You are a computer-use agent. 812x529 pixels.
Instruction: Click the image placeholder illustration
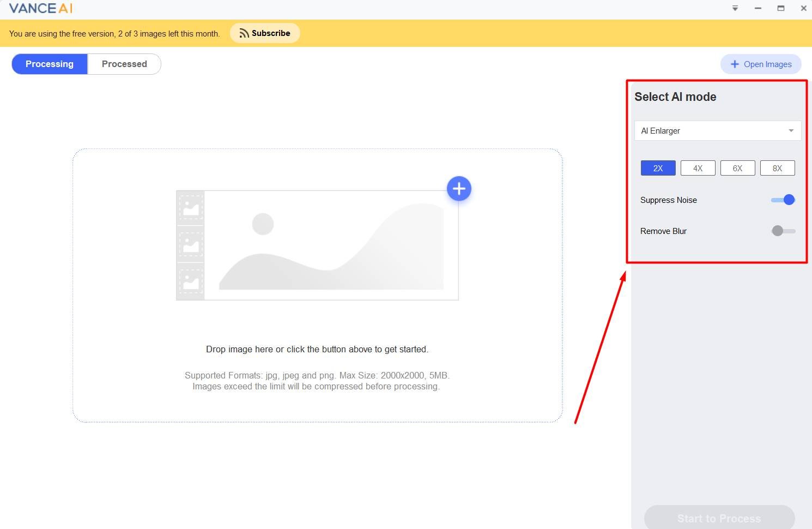point(331,245)
